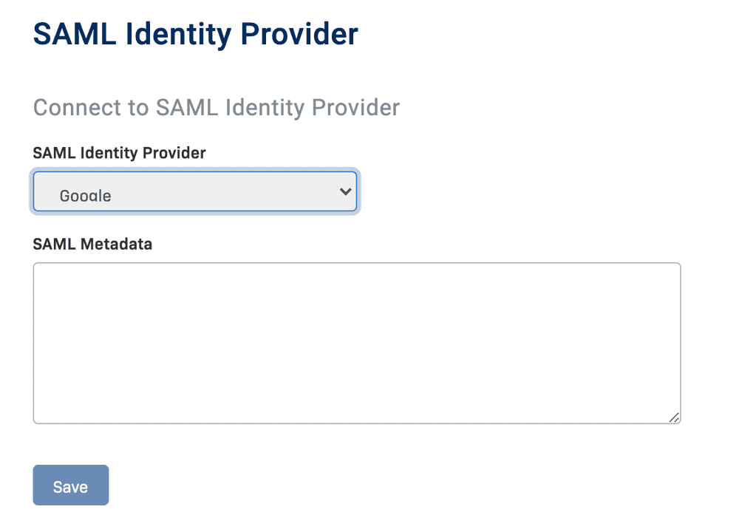Click the dropdown chevron arrow icon
The image size is (756, 532).
345,192
